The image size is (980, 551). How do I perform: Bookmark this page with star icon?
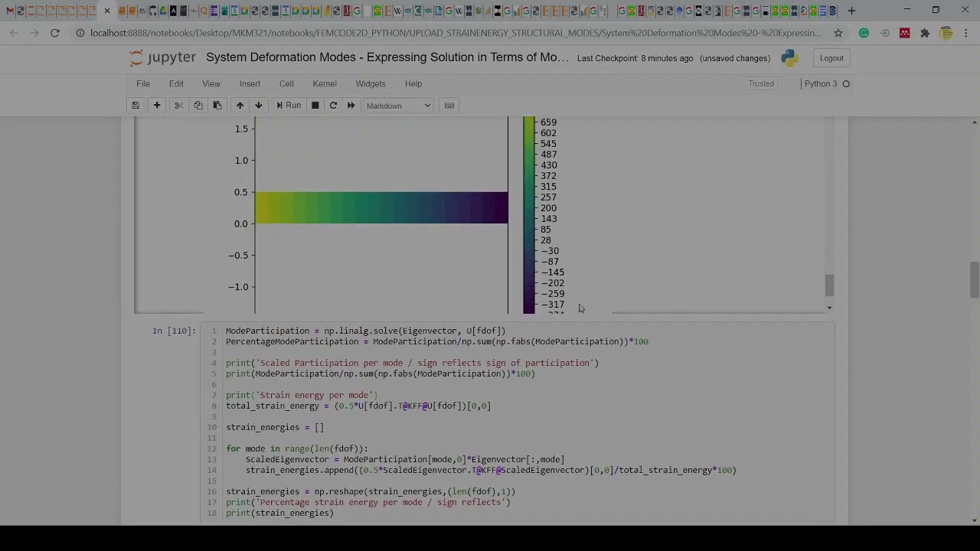[x=838, y=33]
